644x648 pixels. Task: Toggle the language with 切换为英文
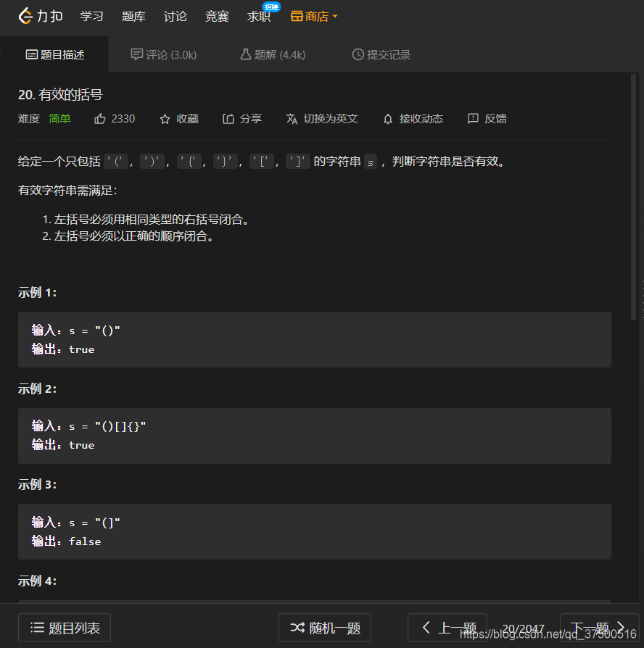(322, 118)
